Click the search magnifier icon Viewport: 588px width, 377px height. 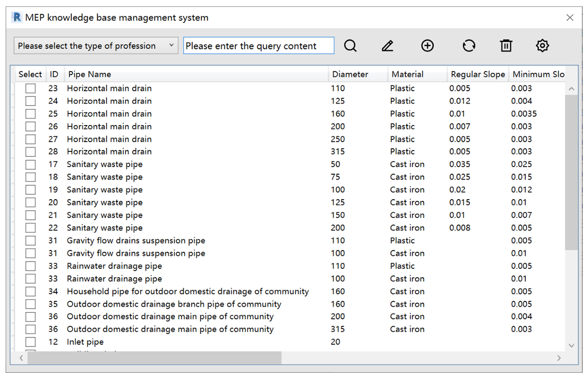(350, 46)
